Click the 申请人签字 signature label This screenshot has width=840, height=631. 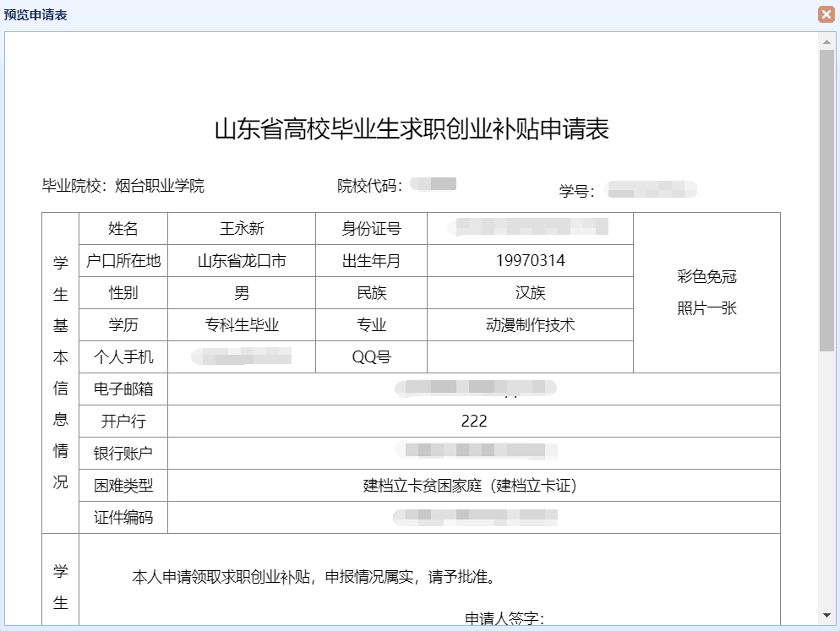tap(505, 619)
